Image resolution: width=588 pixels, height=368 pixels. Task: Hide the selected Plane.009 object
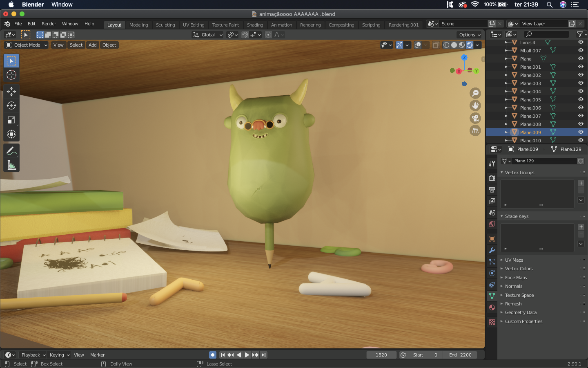click(581, 132)
